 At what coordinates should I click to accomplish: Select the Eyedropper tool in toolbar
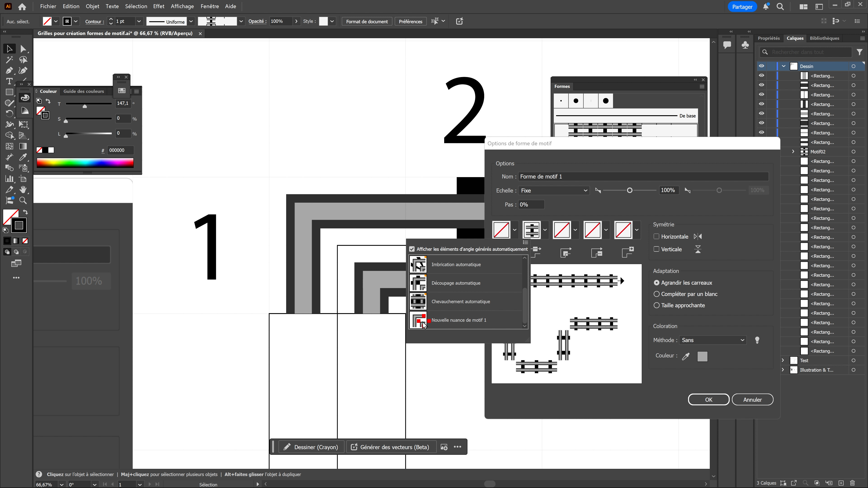[23, 157]
